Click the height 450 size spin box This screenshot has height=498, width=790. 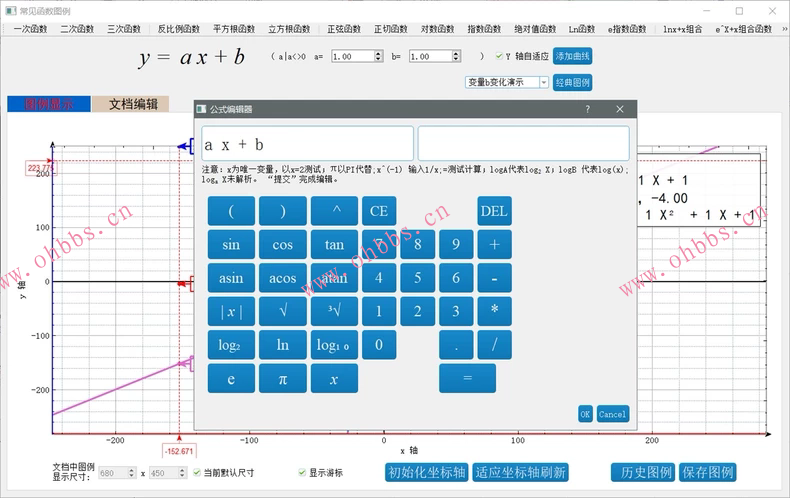pos(168,473)
